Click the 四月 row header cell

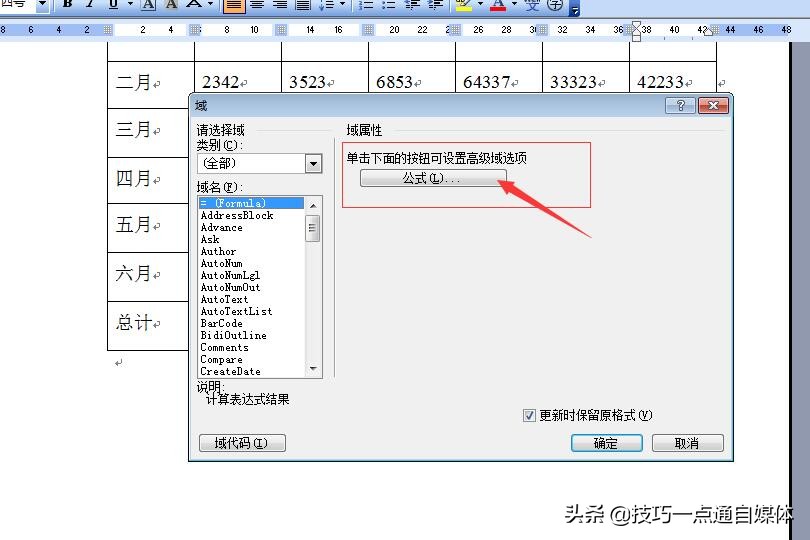pyautogui.click(x=148, y=180)
